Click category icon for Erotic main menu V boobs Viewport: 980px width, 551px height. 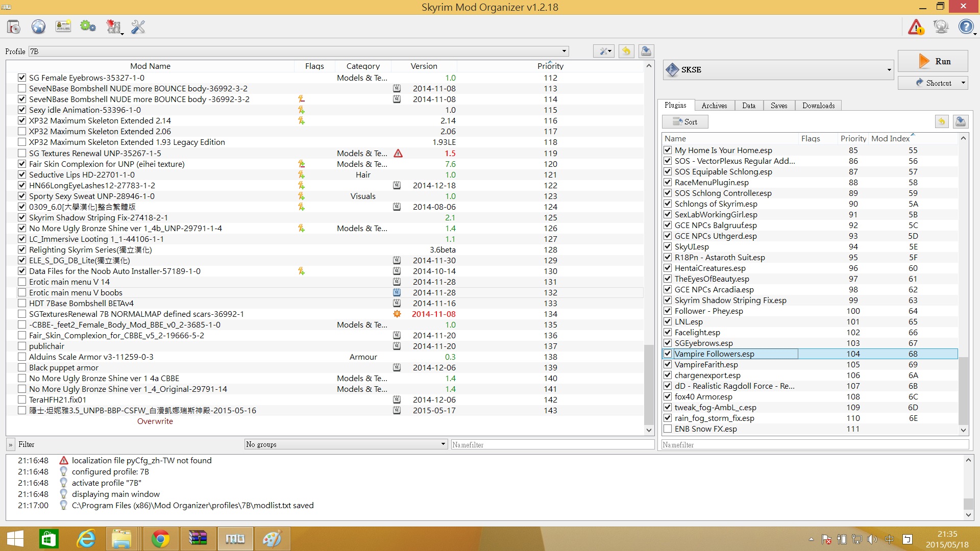pyautogui.click(x=397, y=292)
